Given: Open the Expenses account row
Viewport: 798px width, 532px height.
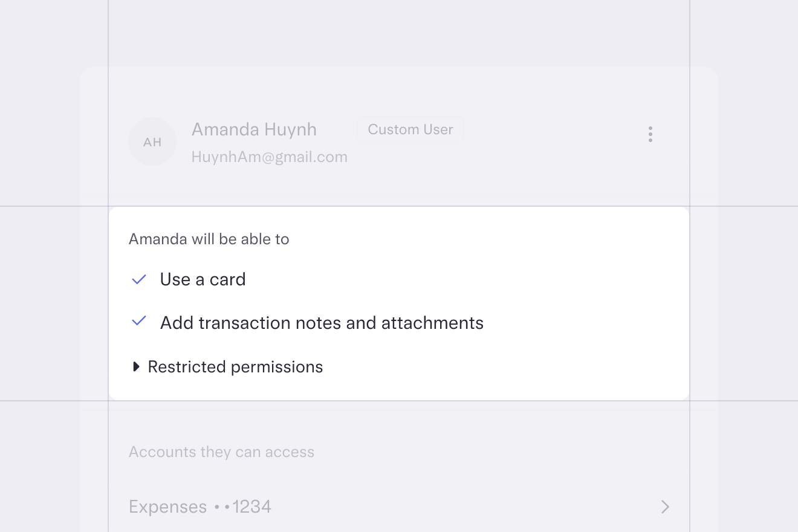Looking at the screenshot, I should tap(169, 507).
